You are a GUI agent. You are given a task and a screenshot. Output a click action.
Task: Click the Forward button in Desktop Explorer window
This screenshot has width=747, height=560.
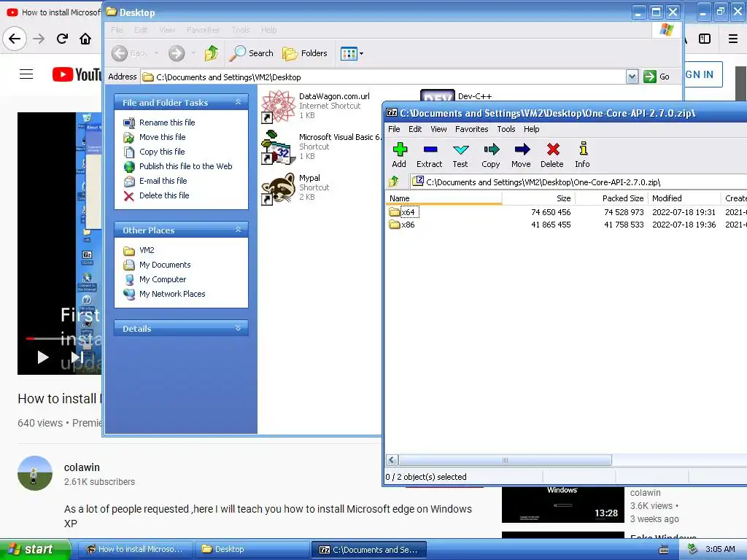tap(177, 53)
